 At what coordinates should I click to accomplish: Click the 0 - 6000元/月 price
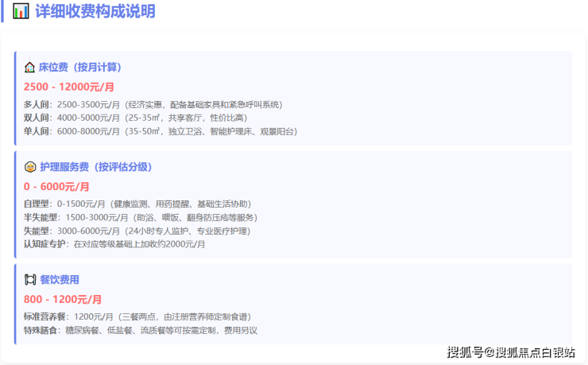56,186
